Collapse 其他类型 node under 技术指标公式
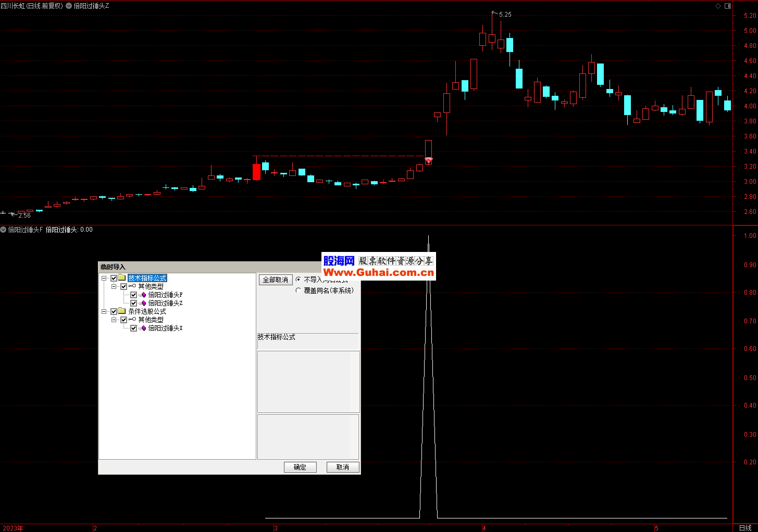 (114, 286)
